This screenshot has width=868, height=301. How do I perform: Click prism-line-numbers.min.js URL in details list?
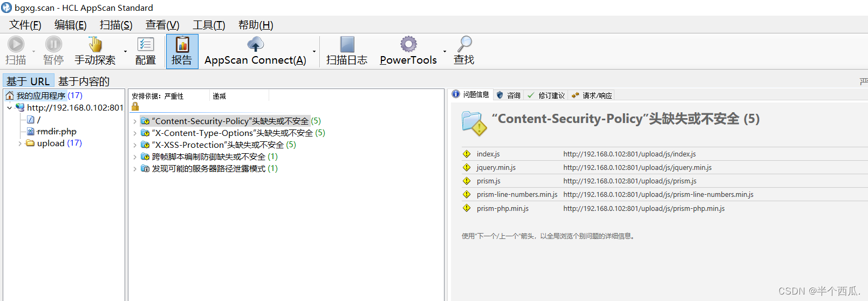pos(658,194)
